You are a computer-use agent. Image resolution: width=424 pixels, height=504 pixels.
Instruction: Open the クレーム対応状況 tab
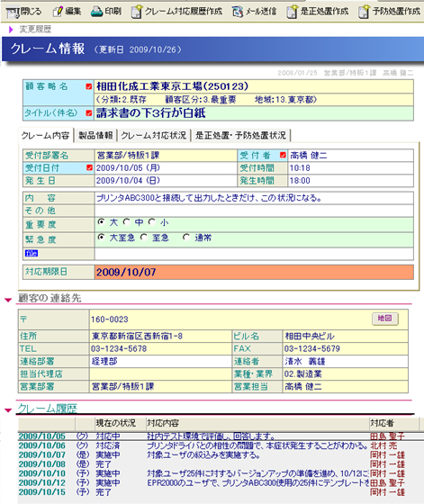(x=154, y=135)
